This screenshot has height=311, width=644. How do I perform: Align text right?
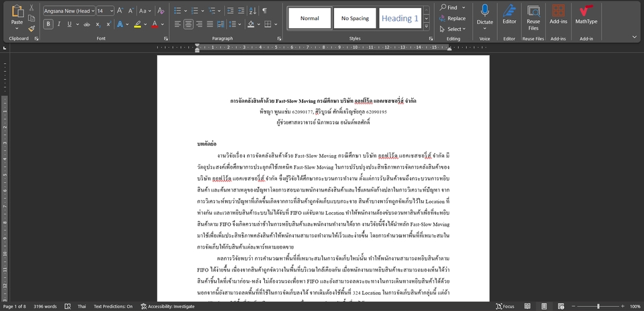(x=199, y=25)
